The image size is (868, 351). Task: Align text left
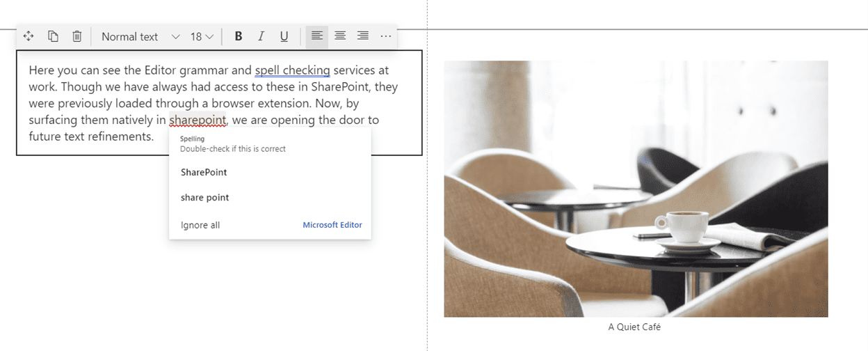pyautogui.click(x=317, y=36)
